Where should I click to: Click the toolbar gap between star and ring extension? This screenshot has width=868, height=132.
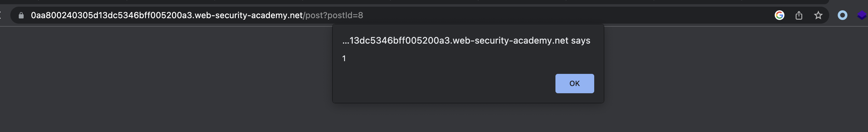(830, 15)
